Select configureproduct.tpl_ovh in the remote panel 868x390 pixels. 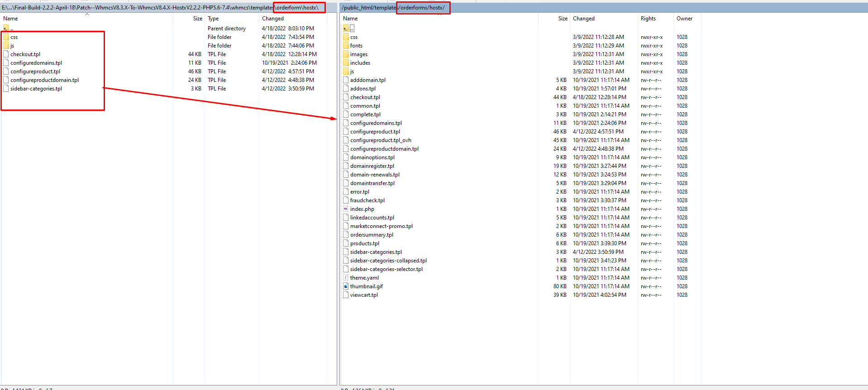[381, 140]
